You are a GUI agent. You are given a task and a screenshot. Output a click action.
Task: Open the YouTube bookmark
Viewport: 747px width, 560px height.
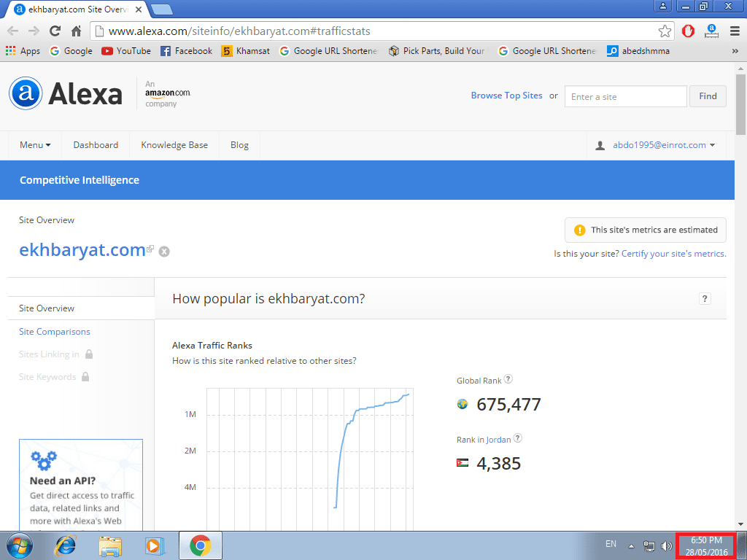pos(125,51)
